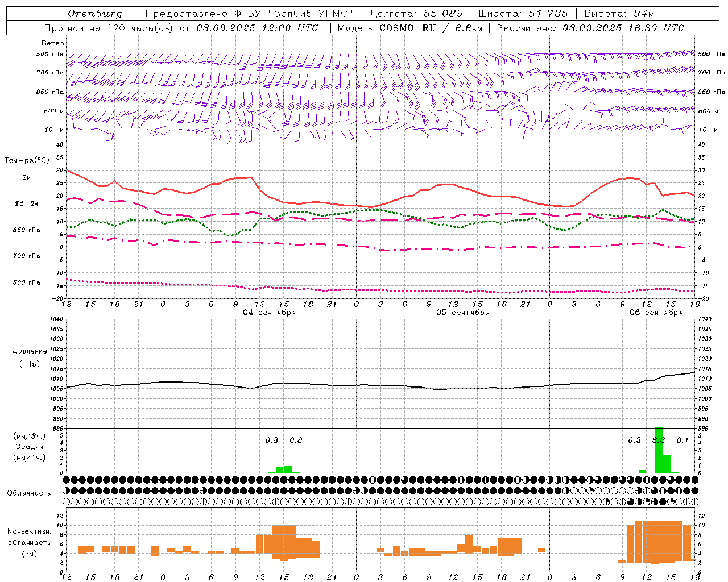Image resolution: width=728 pixels, height=582 pixels.
Task: Select the left 500 м wind level label
Action: tap(54, 111)
